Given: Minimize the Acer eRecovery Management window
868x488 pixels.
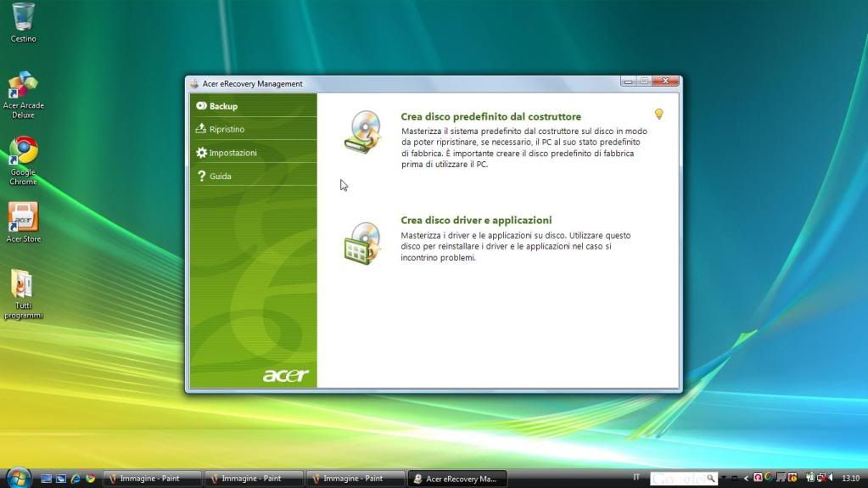Looking at the screenshot, I should click(628, 81).
